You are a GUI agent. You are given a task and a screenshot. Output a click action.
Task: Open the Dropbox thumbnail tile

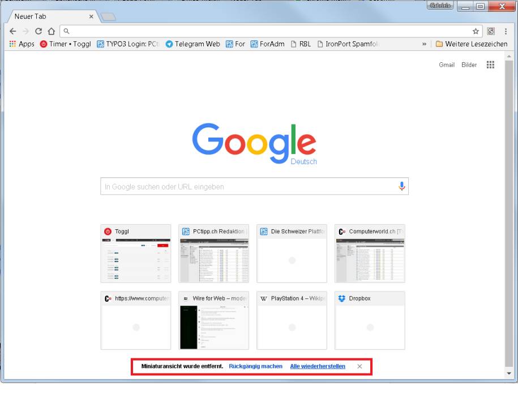(370, 320)
